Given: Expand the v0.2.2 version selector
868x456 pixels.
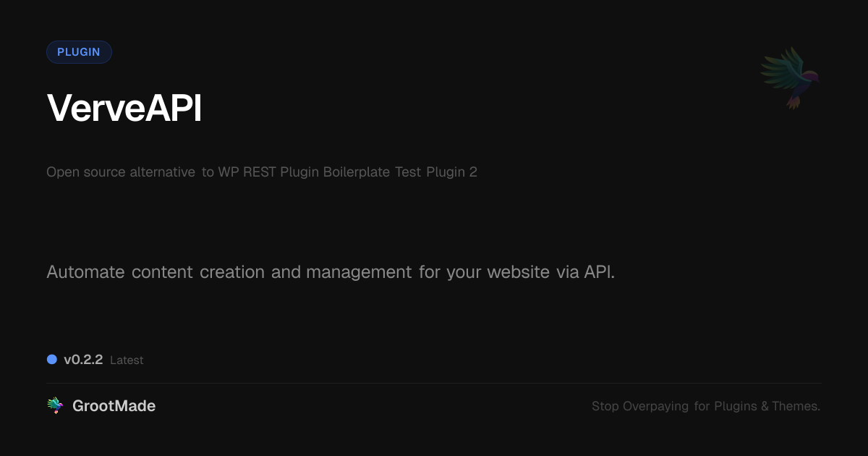Looking at the screenshot, I should (83, 359).
